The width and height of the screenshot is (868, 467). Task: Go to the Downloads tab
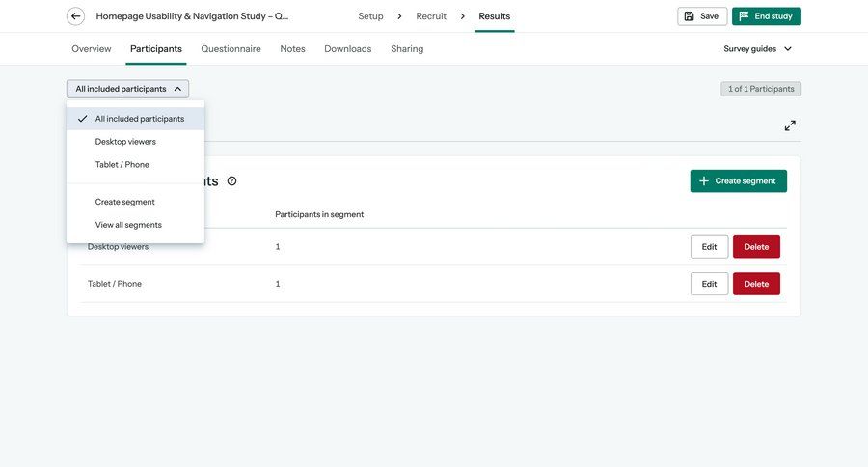click(x=347, y=49)
